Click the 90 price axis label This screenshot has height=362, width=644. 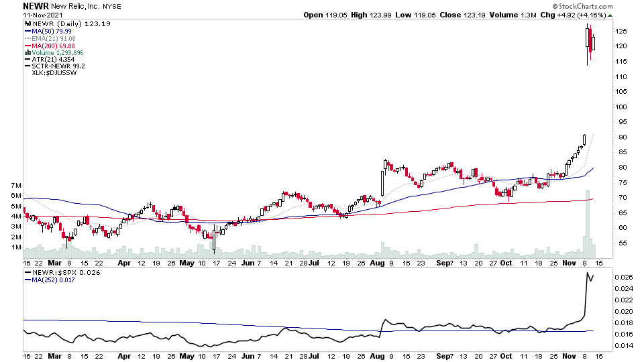click(x=623, y=137)
